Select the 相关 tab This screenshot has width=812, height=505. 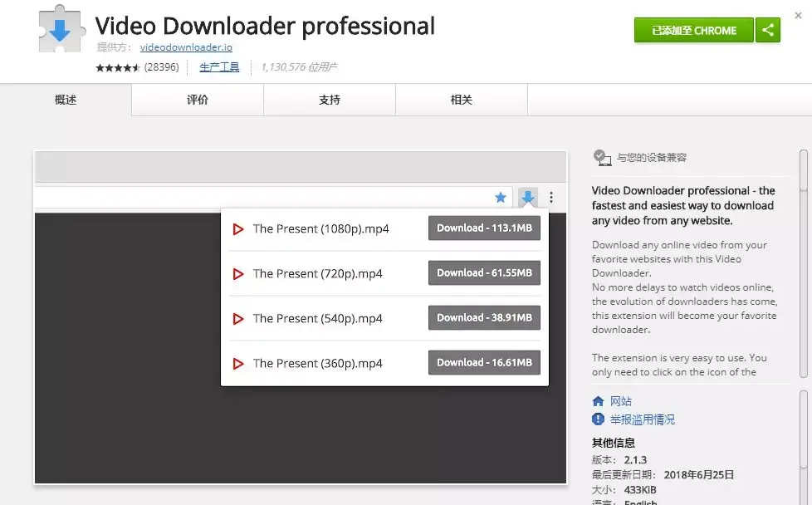(x=462, y=100)
